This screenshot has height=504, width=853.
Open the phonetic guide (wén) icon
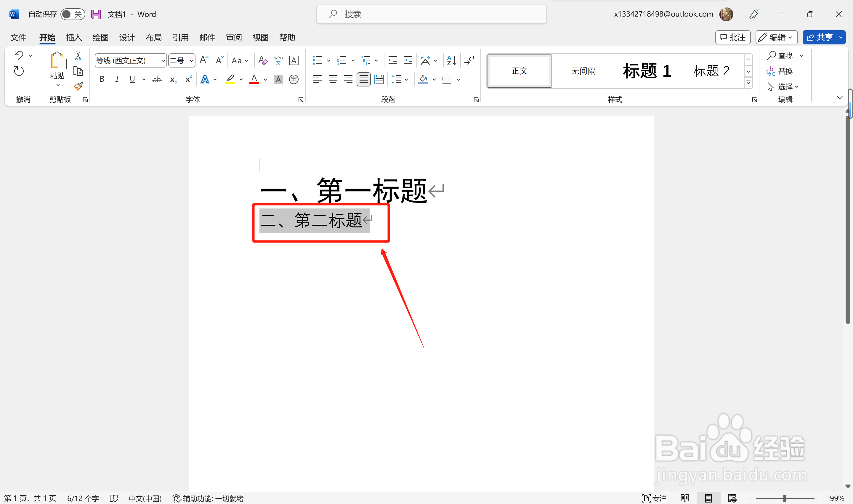[x=278, y=60]
